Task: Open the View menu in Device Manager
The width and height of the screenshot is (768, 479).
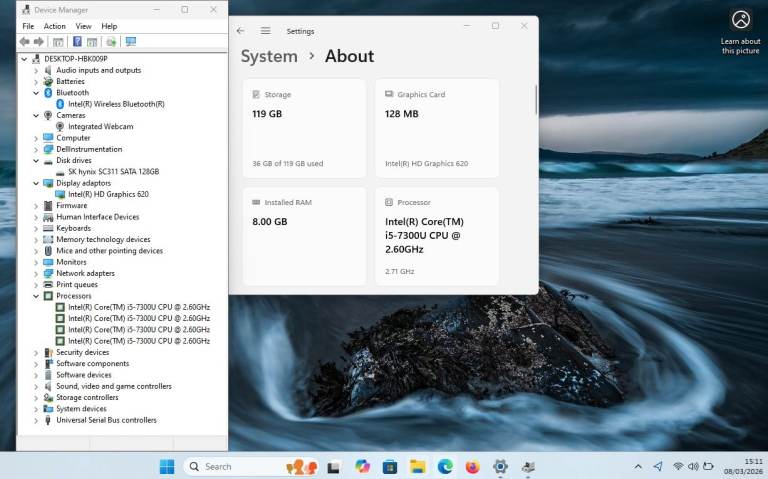Action: tap(83, 26)
